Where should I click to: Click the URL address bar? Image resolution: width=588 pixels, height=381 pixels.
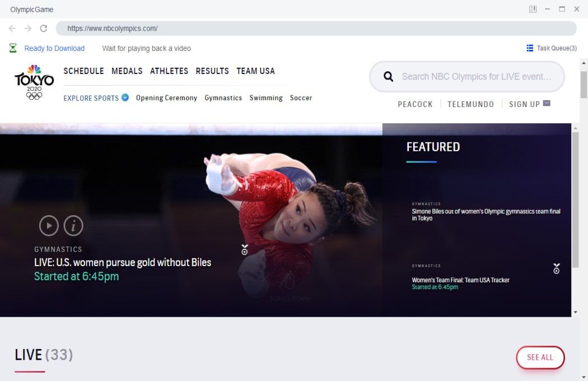tap(316, 29)
